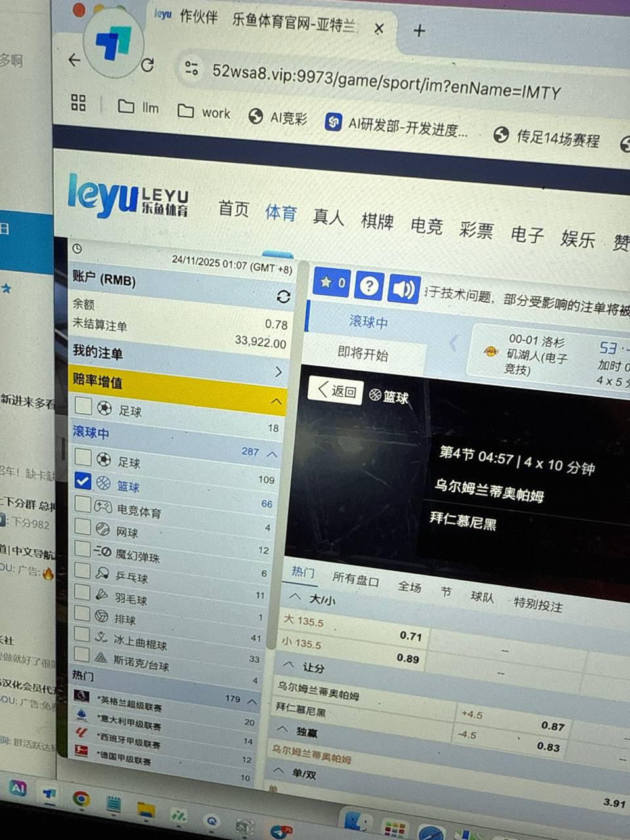Open the favorites star button
This screenshot has height=840, width=630.
(331, 283)
